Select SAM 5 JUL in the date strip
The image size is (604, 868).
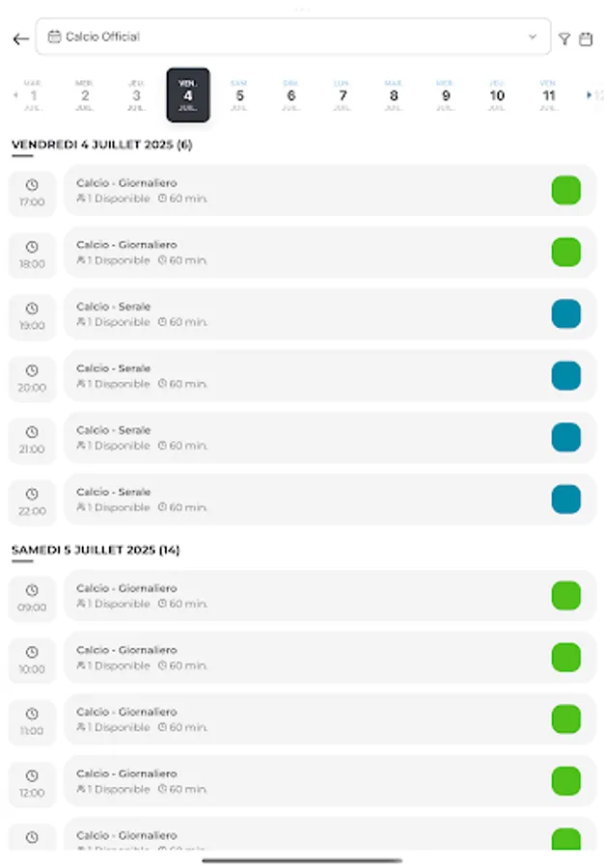(x=239, y=95)
